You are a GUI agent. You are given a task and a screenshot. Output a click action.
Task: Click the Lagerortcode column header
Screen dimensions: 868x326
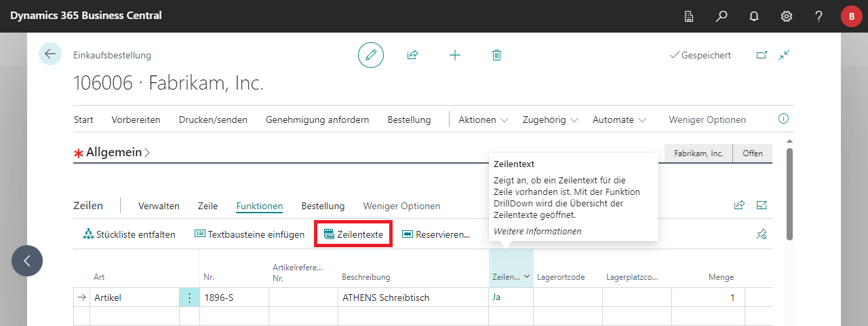(x=561, y=277)
